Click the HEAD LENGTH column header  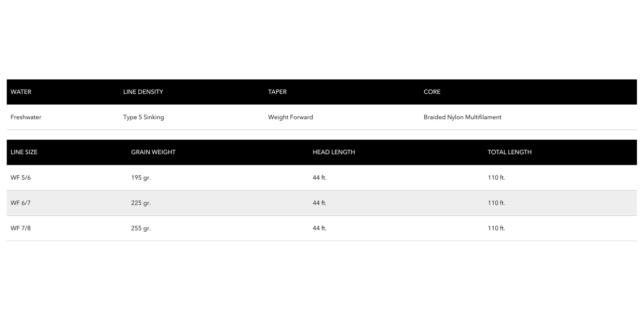point(334,152)
